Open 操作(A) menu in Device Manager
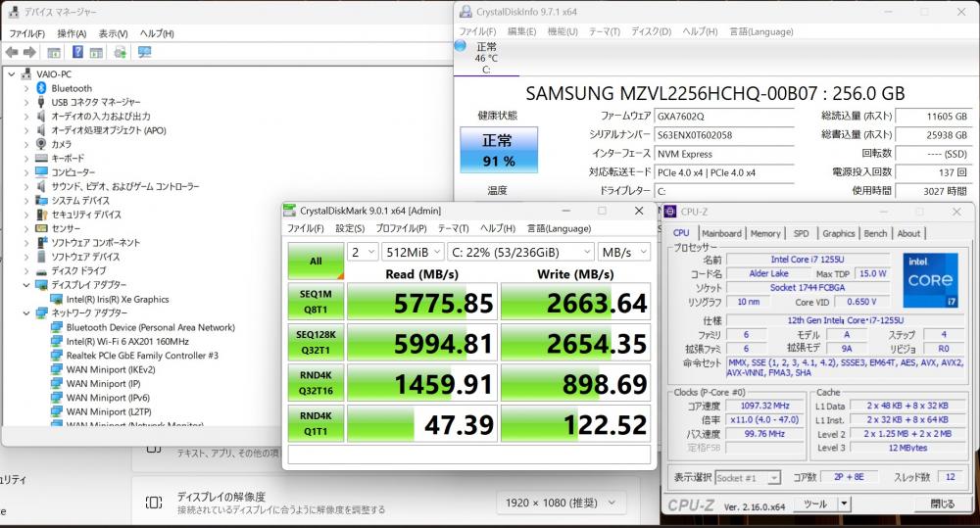This screenshot has height=528, width=980. click(x=72, y=33)
